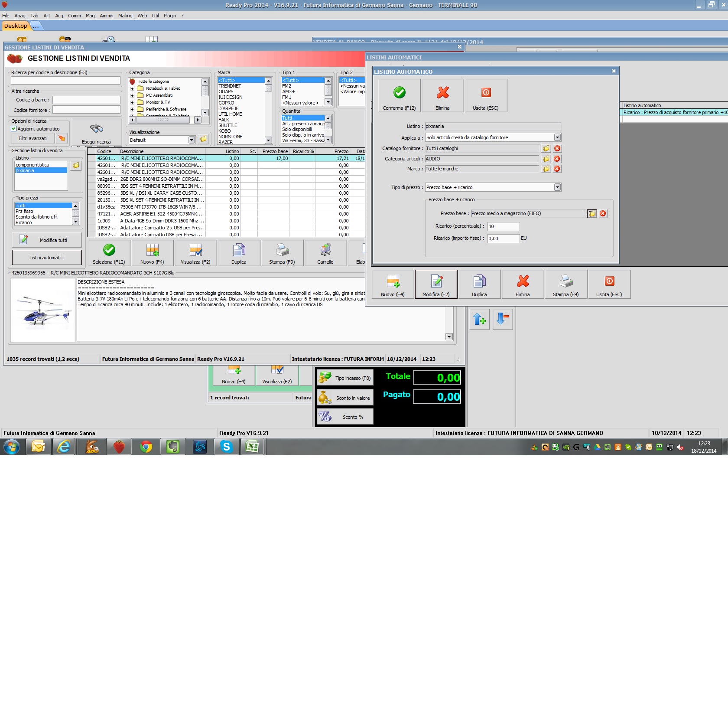728x725 pixels.
Task: Click the red Elimina X in Listino Automatico
Action: 442,96
